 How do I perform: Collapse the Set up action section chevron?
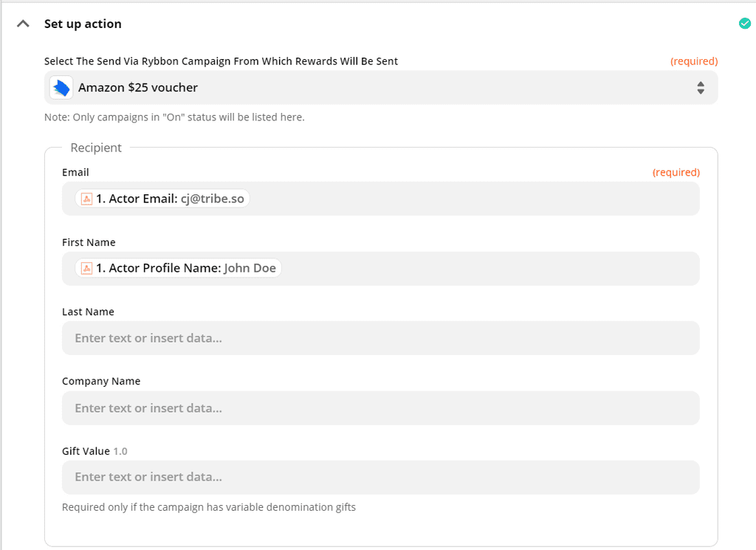(x=24, y=24)
